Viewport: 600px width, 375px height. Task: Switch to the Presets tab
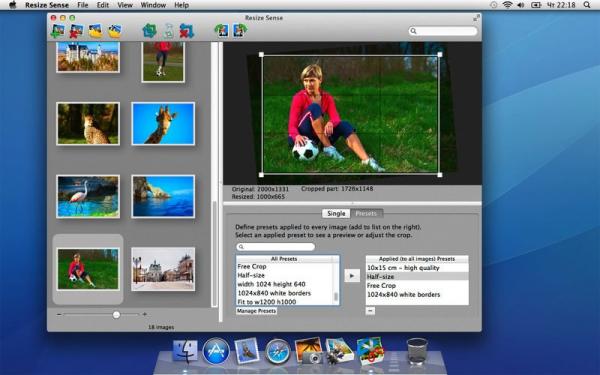[x=366, y=214]
